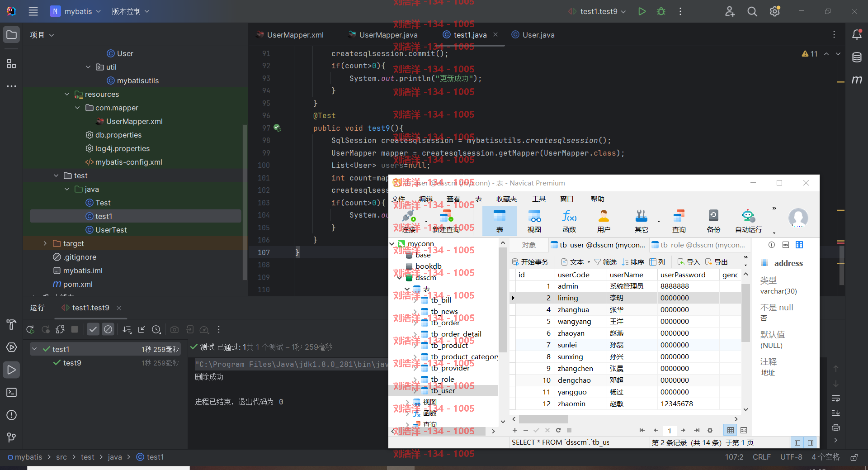Run test1.test9 with the green play icon
Screen dimensions: 868x470
pos(642,11)
